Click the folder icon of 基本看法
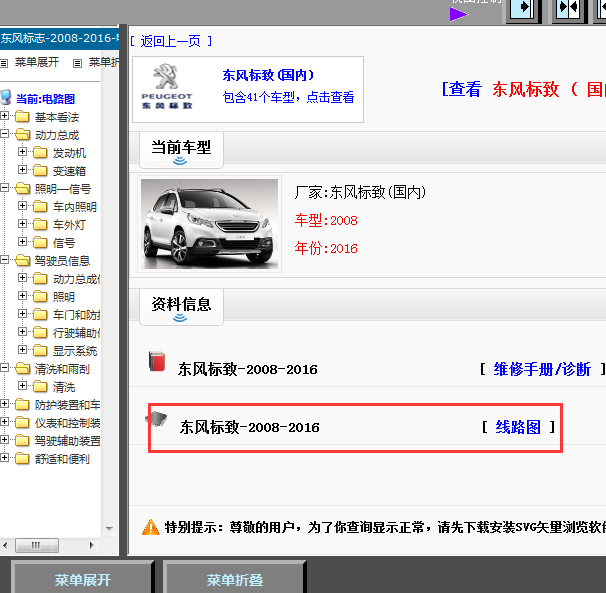 pyautogui.click(x=22, y=116)
